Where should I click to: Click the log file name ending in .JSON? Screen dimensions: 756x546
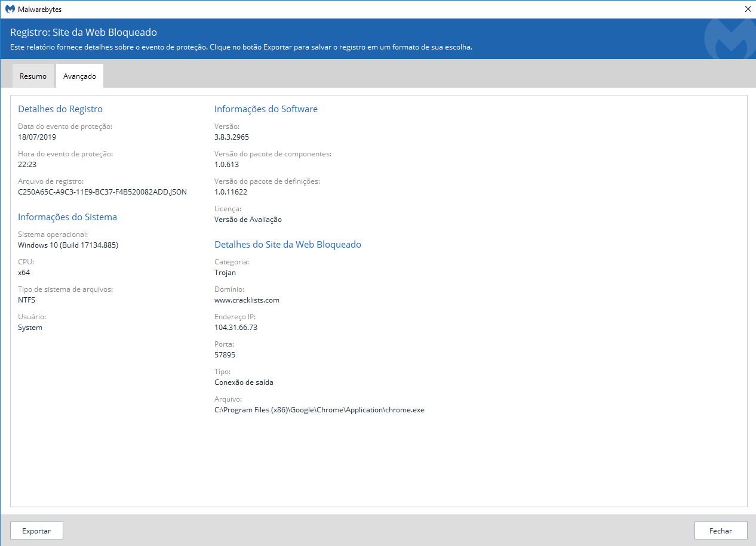coord(102,192)
